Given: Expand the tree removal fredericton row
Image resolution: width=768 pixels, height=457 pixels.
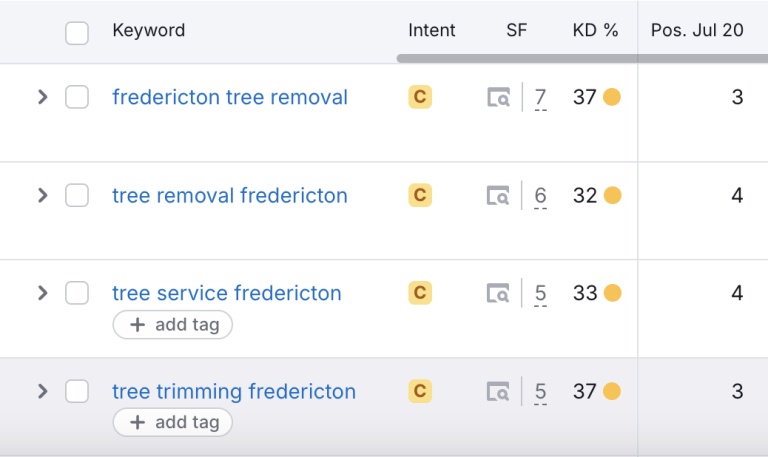Looking at the screenshot, I should point(42,195).
